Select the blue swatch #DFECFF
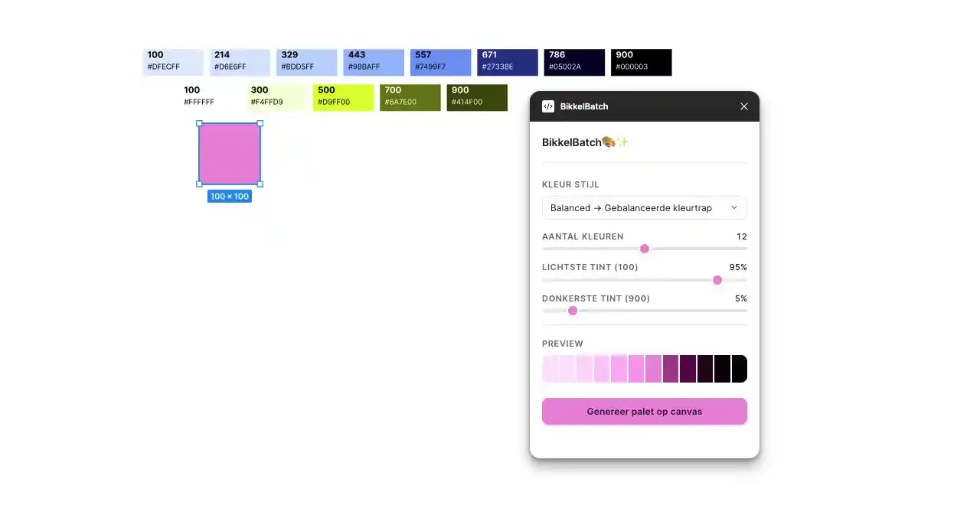 click(x=173, y=62)
